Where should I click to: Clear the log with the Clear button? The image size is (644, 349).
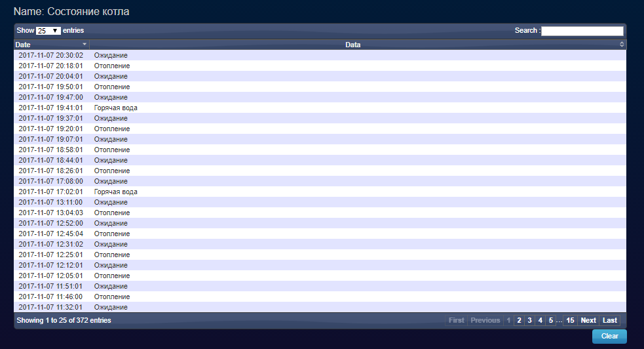(x=609, y=337)
